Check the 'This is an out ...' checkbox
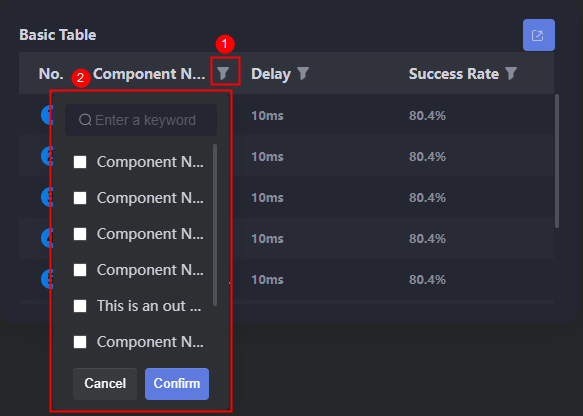This screenshot has width=583, height=416. [x=80, y=306]
